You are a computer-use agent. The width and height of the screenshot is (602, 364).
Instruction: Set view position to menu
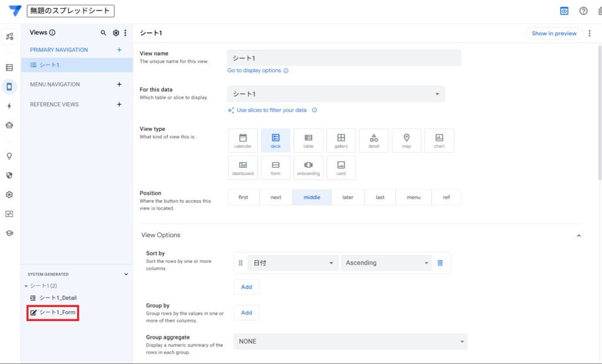pos(413,197)
